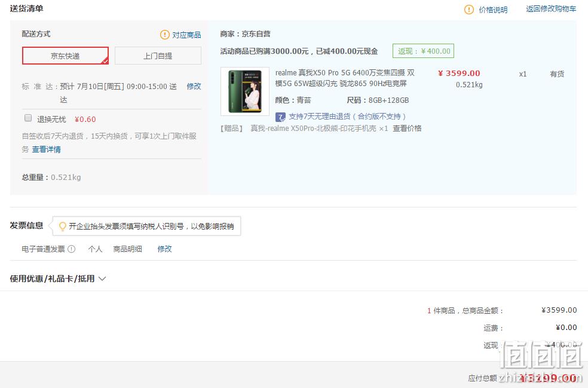588x388 pixels.
Task: Open the realme X50 Pro product thumbnail
Action: (245, 91)
